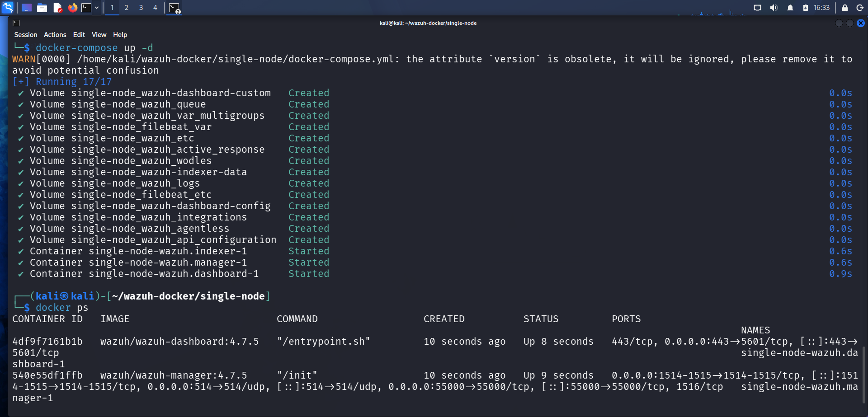Click container ID '4df9f7161b1b'

47,342
